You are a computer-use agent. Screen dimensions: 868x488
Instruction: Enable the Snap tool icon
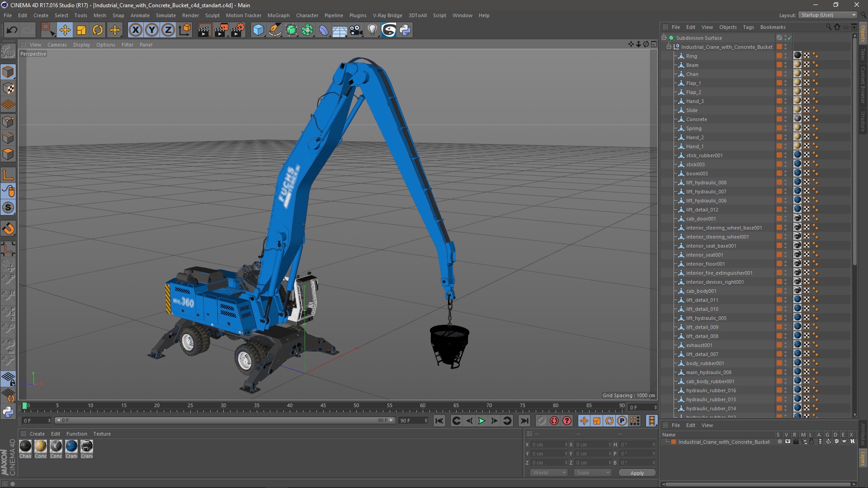[x=8, y=229]
